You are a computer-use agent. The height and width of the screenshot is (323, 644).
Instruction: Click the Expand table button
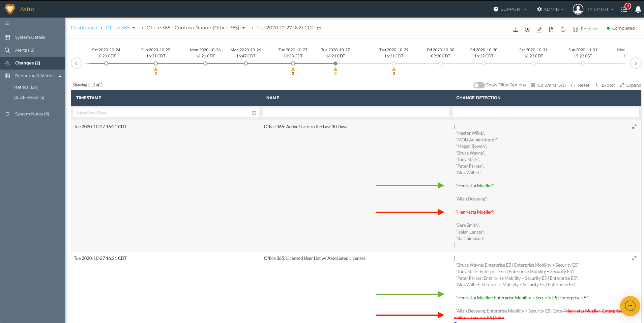click(x=631, y=85)
